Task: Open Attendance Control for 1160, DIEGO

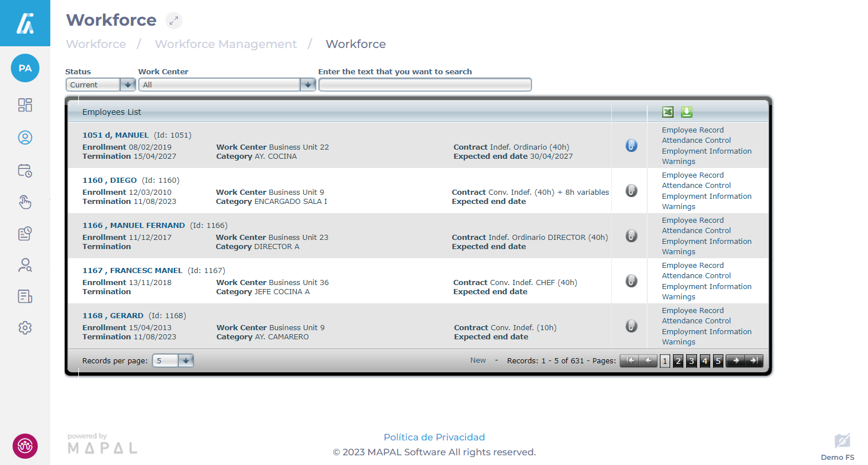Action: 696,186
